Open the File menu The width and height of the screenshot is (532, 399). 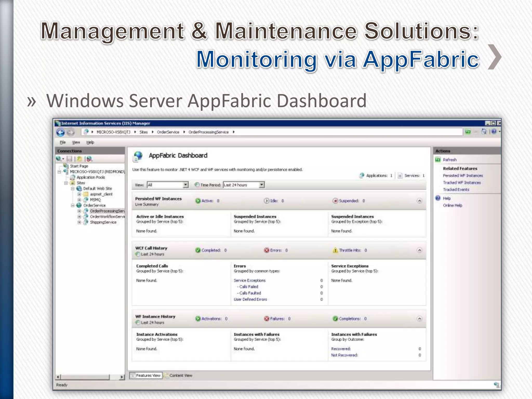click(63, 142)
